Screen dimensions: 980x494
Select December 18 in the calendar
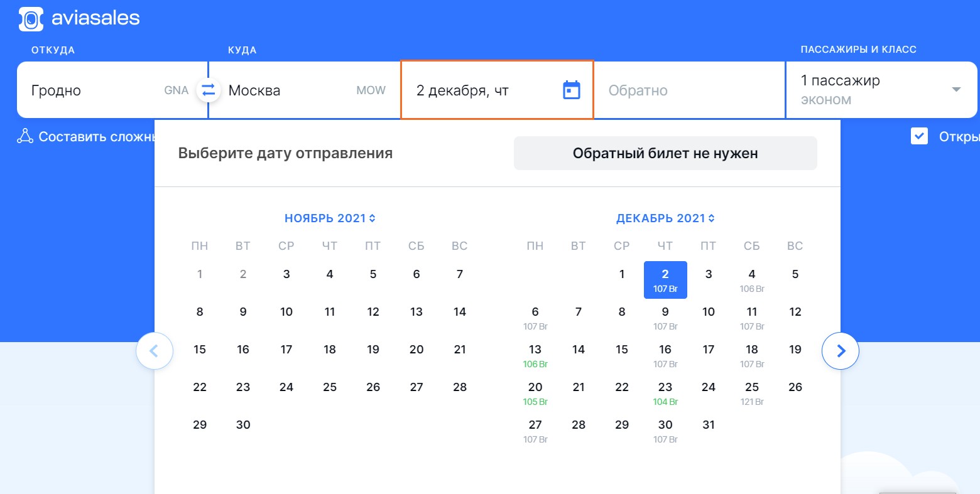[752, 355]
